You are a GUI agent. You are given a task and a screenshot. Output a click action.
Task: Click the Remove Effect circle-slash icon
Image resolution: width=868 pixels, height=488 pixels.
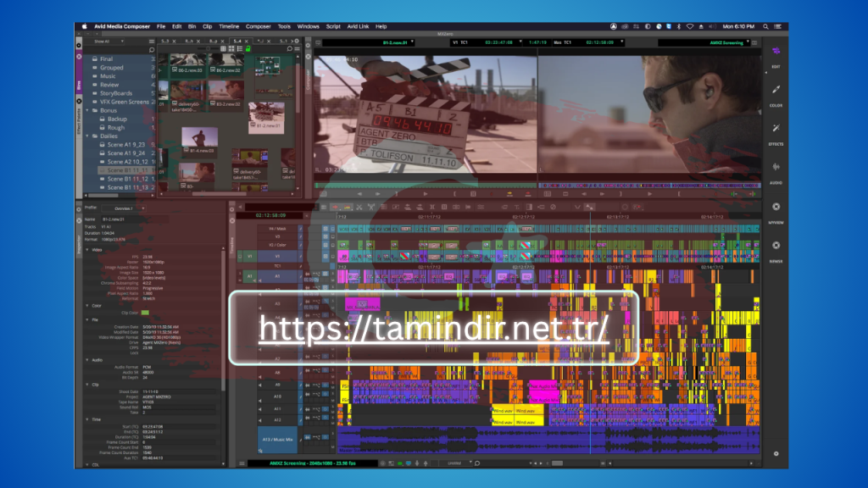pyautogui.click(x=553, y=207)
